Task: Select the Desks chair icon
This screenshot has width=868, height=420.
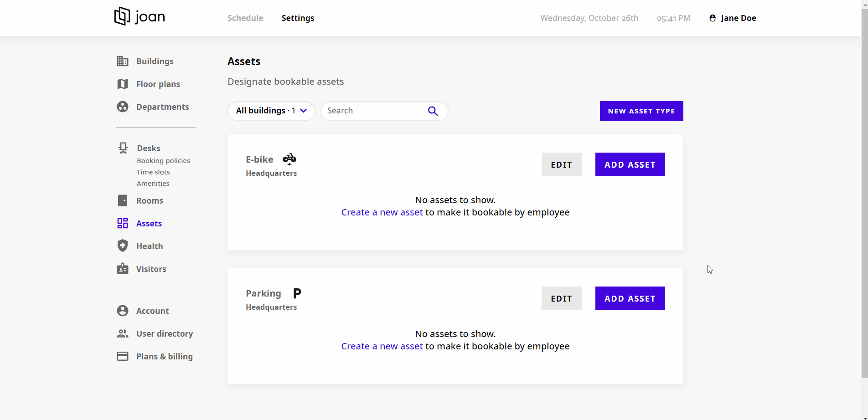Action: coord(122,148)
